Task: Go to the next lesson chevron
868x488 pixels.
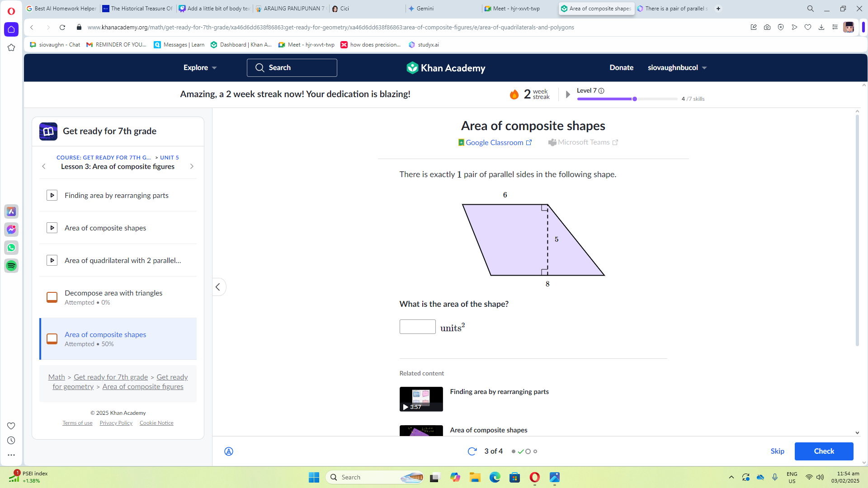Action: pos(192,166)
